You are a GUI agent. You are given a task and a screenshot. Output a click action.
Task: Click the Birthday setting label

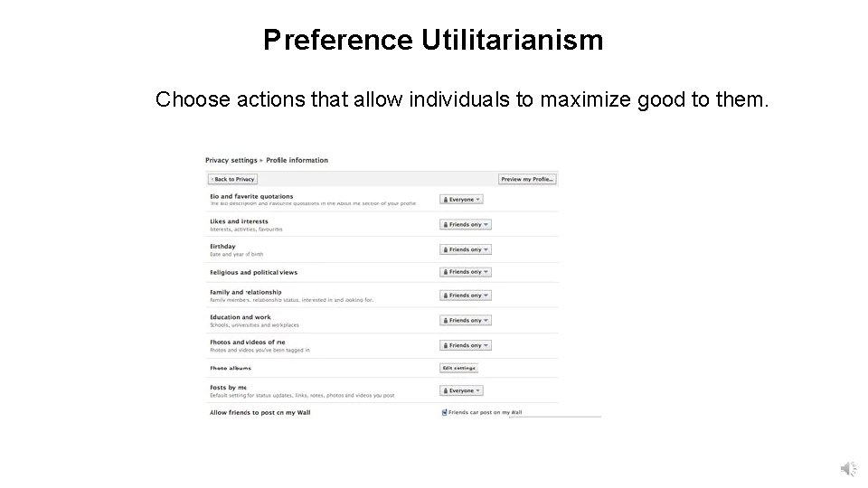pos(222,246)
